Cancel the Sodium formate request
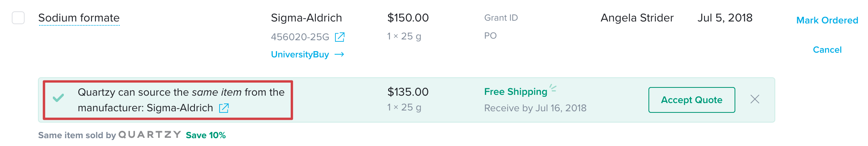Viewport: 868px width, 146px height. click(x=827, y=50)
